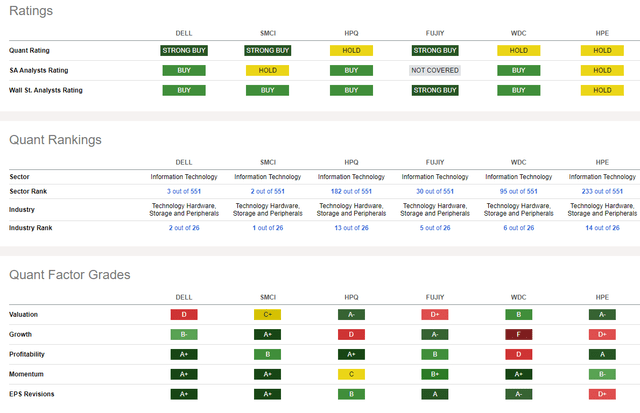Screen dimensions: 640x413
Task: Click WDC Valuation grade B
Action: [x=519, y=315]
